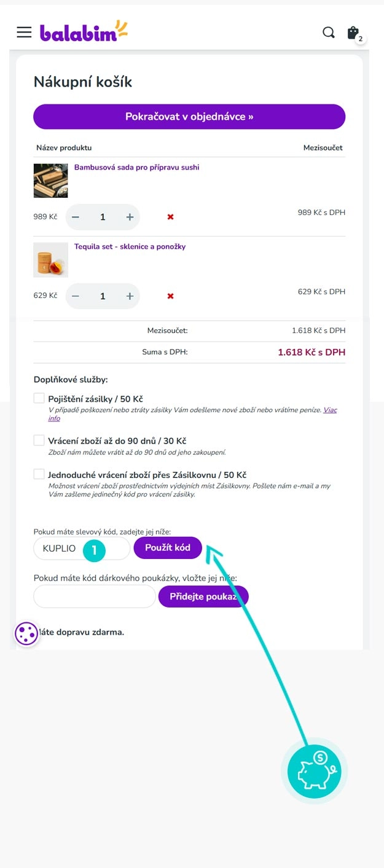The width and height of the screenshot is (384, 868).
Task: Tick Jednoduché vrácení přes Zásilkovnu option
Action: [39, 474]
